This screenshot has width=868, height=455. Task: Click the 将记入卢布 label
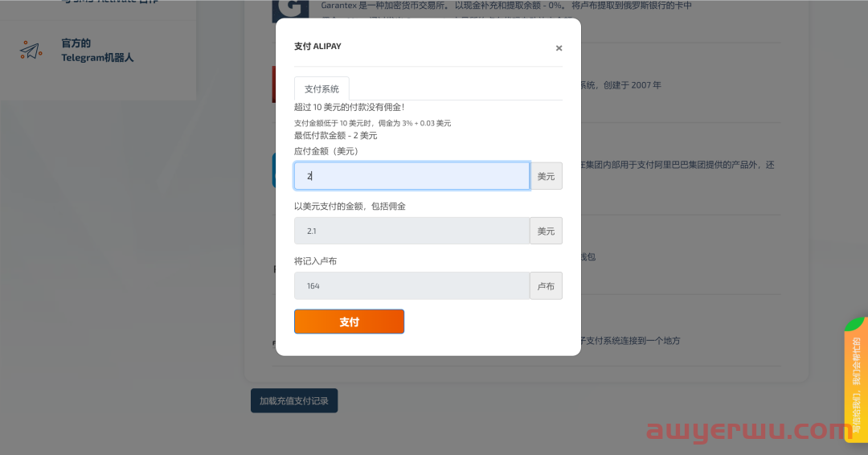(316, 260)
